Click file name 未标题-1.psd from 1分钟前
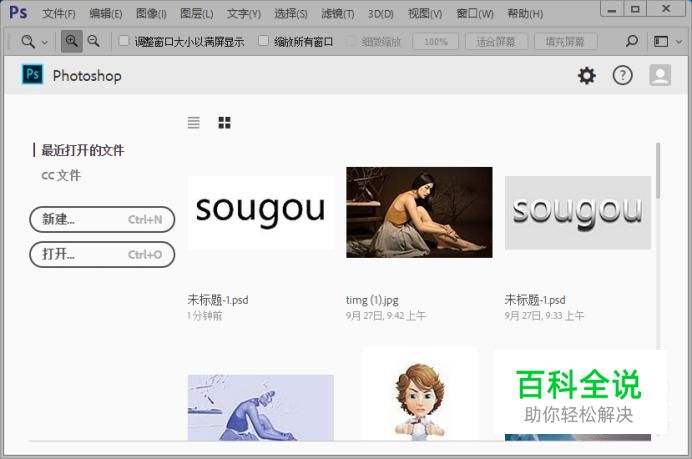 coord(218,300)
